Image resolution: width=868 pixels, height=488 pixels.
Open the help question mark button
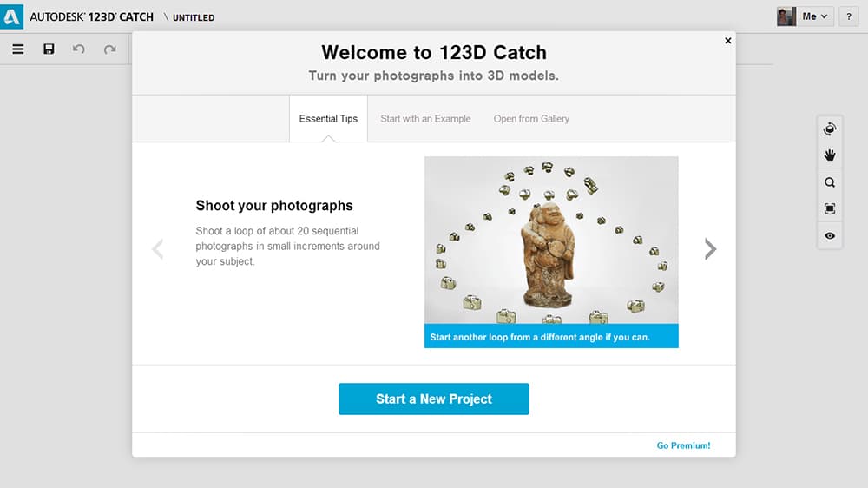(x=849, y=16)
